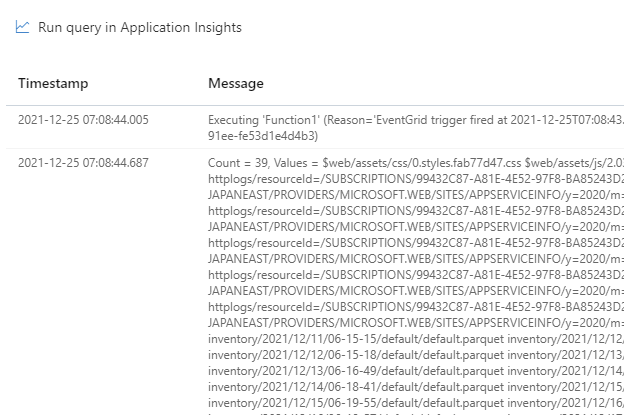Click inventory/2021/12/15/06-19-55 parquet entry
624x415 pixels.
tap(356, 403)
